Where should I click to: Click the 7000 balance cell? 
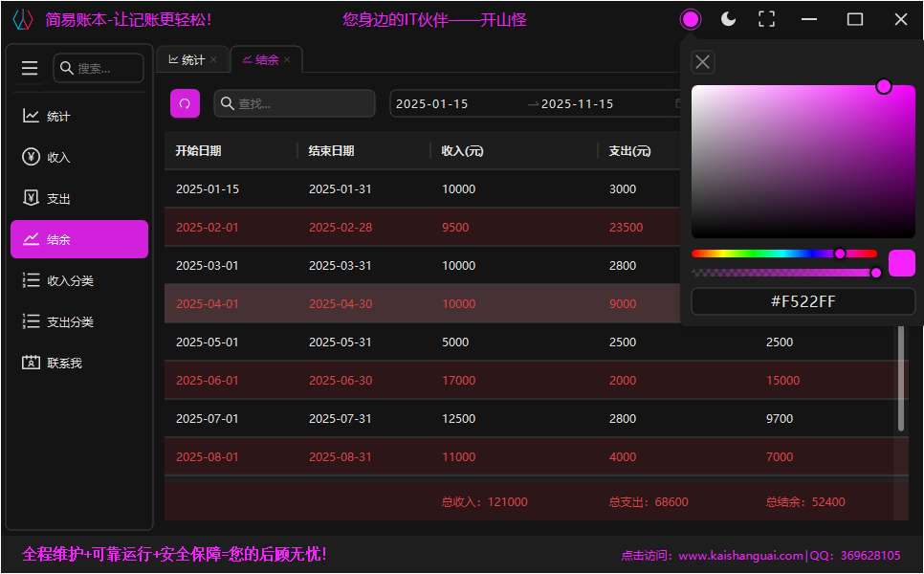(x=780, y=457)
